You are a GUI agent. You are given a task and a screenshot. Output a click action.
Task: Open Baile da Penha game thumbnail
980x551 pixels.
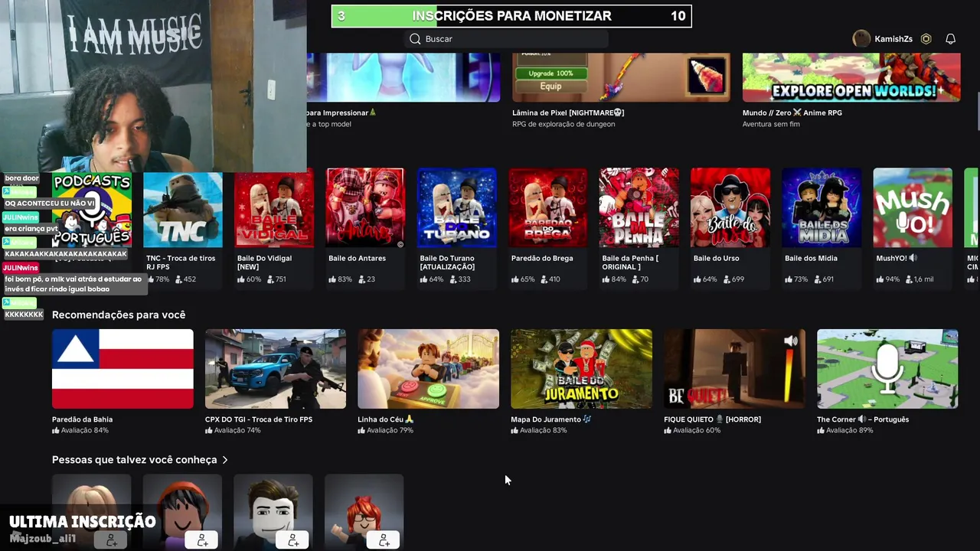point(639,208)
